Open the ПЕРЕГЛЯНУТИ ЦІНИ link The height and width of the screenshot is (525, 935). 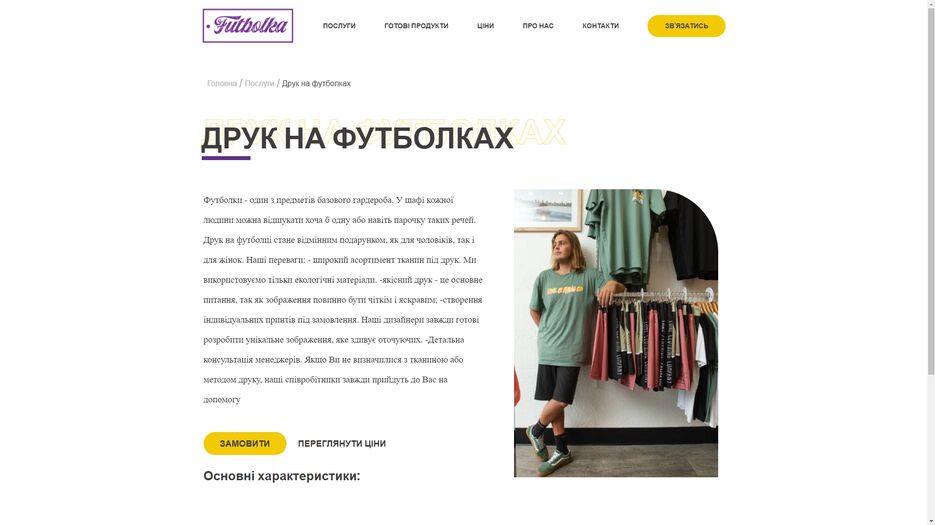tap(342, 443)
